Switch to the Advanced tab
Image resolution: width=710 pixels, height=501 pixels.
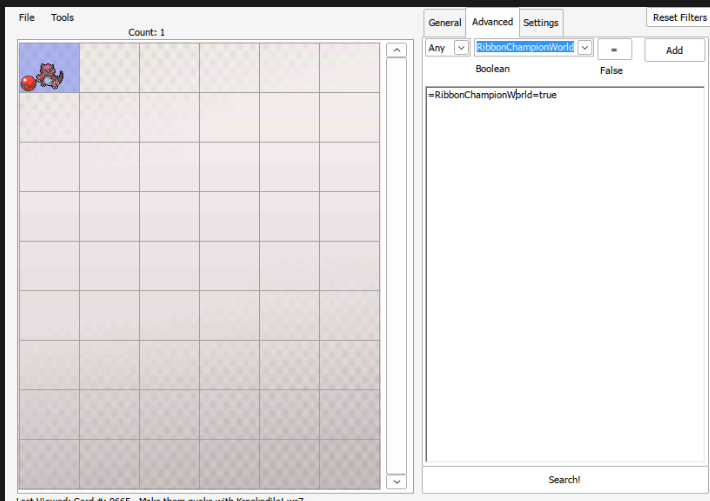(492, 22)
